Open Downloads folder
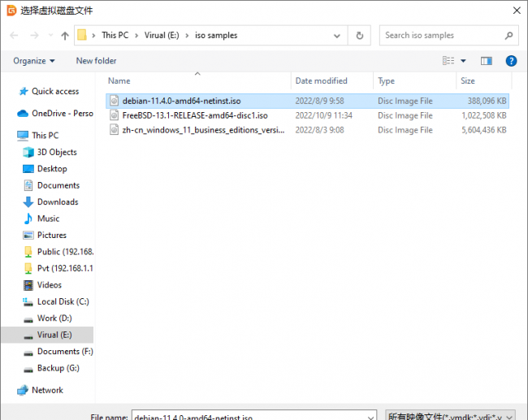The height and width of the screenshot is (420, 528). pos(58,201)
